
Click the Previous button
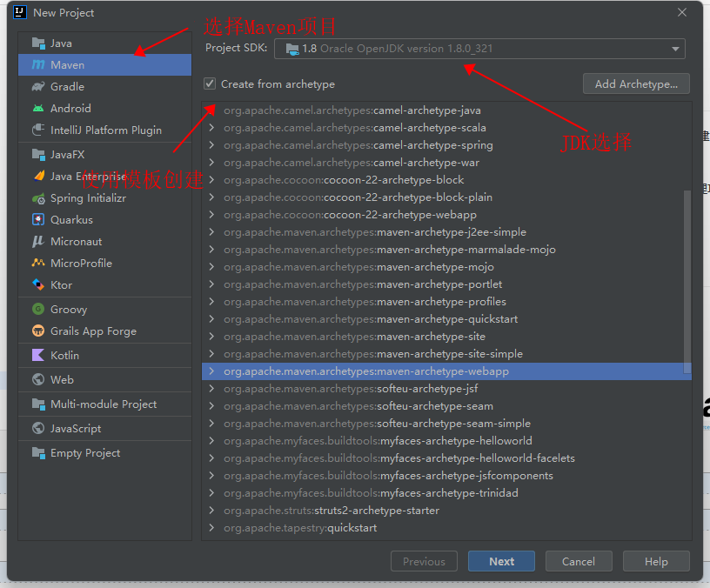tap(424, 561)
